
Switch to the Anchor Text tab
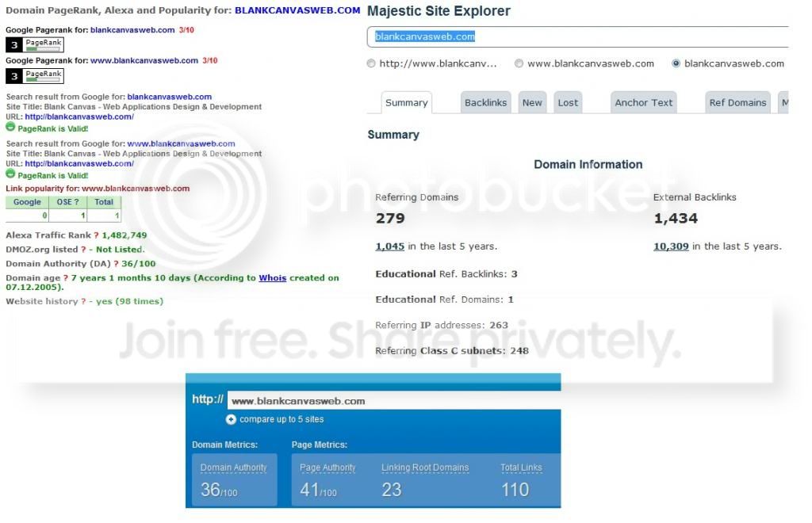(x=644, y=102)
